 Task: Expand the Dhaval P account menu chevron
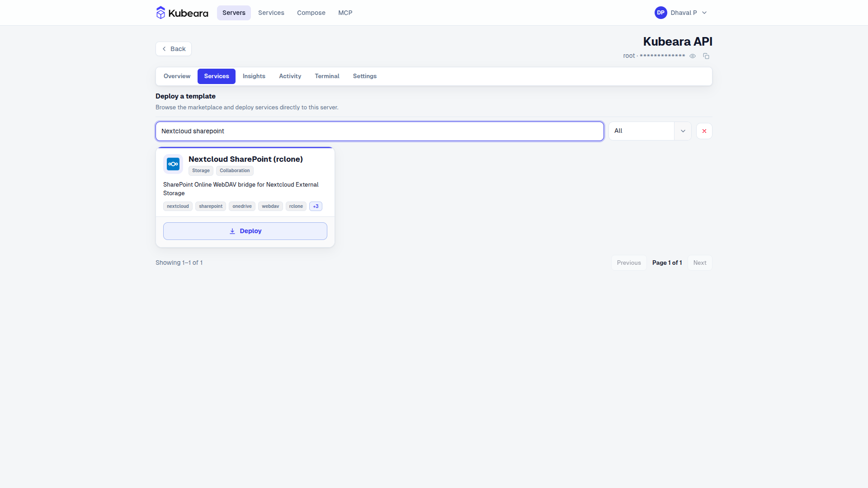coord(704,13)
